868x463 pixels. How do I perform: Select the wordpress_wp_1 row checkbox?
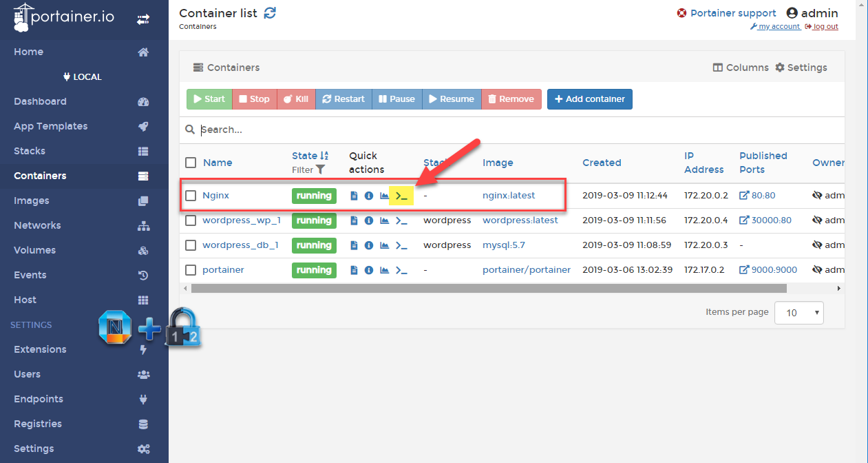191,220
